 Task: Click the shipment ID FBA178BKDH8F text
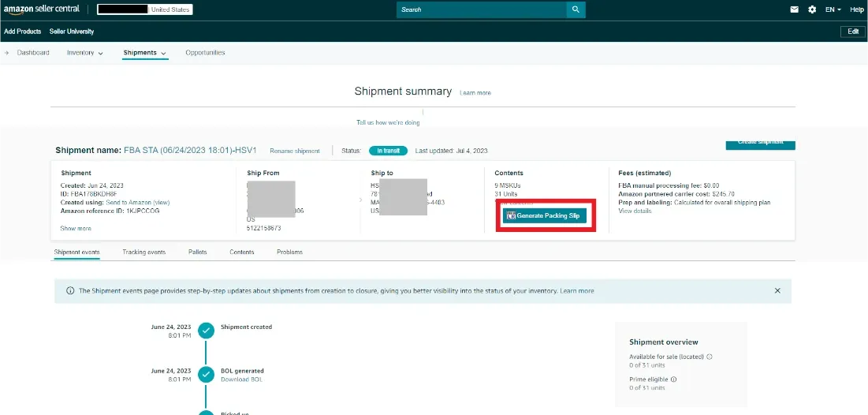coord(88,194)
